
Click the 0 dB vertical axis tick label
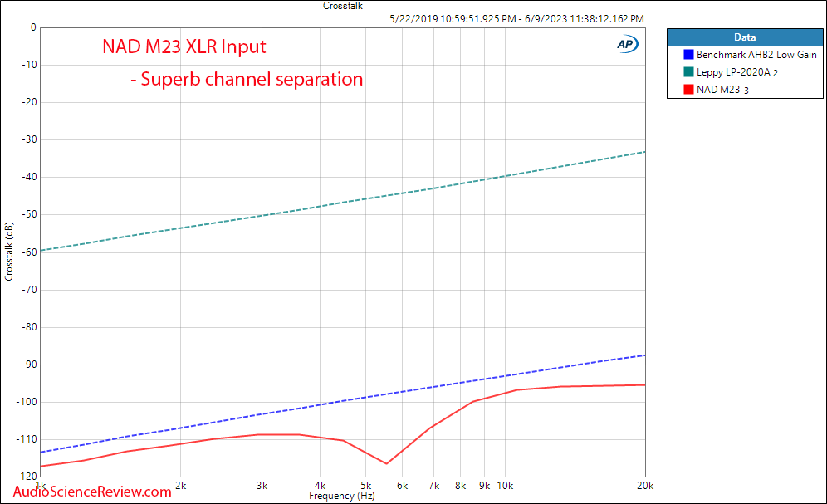[x=33, y=27]
